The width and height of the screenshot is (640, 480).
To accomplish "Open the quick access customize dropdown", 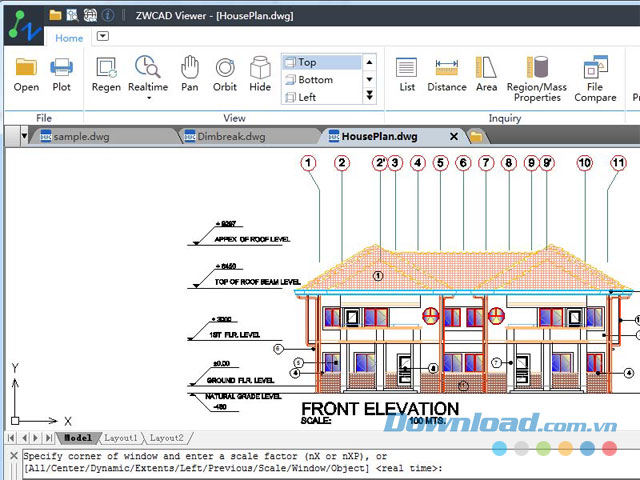I will pyautogui.click(x=102, y=37).
